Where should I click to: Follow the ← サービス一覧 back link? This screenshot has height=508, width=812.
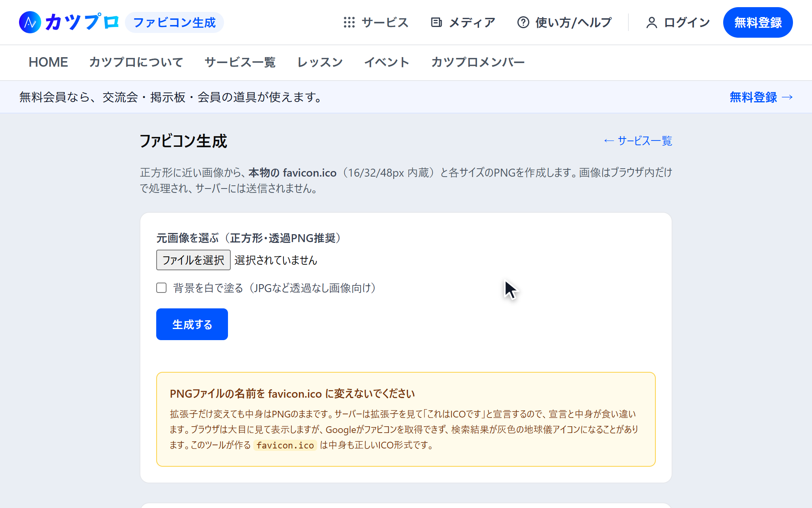(x=638, y=141)
